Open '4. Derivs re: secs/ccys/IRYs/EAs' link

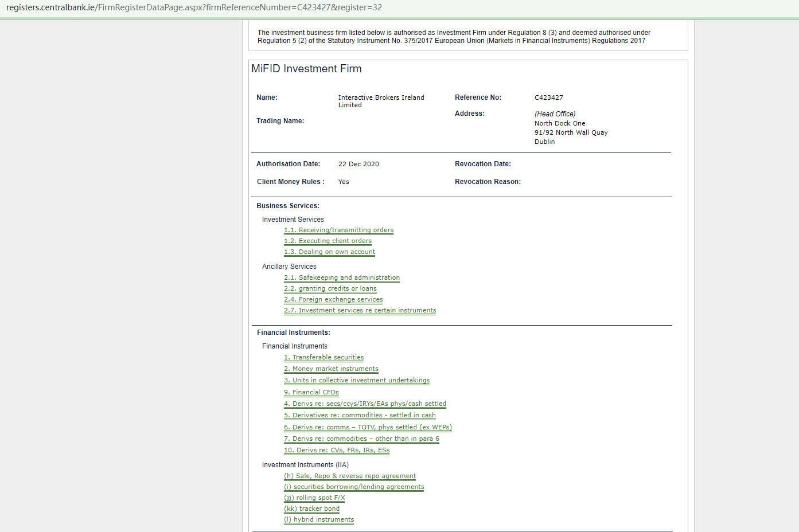coord(365,404)
